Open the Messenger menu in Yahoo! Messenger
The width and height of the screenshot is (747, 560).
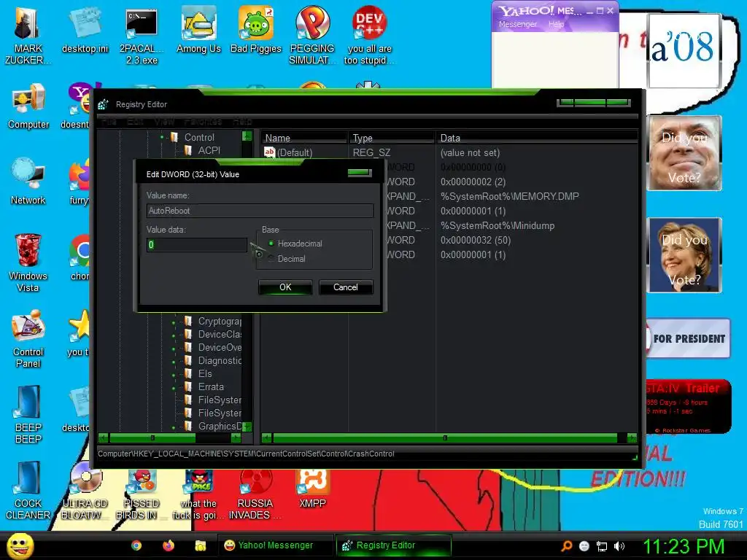coord(518,24)
